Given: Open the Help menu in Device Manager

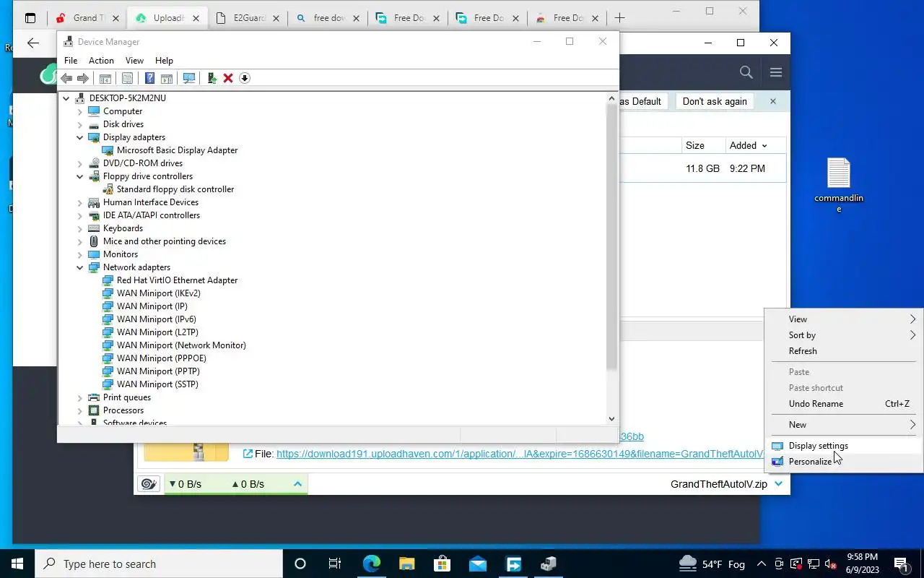Looking at the screenshot, I should click(x=164, y=61).
